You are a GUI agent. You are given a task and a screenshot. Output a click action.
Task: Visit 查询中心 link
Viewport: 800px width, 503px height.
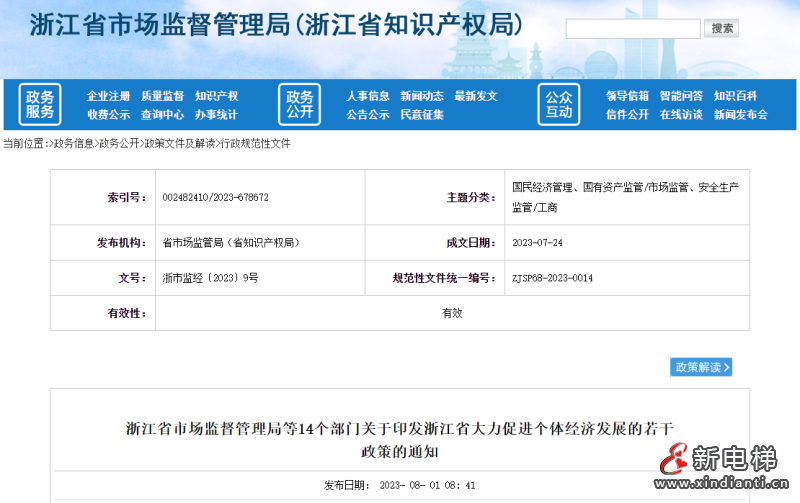[162, 114]
